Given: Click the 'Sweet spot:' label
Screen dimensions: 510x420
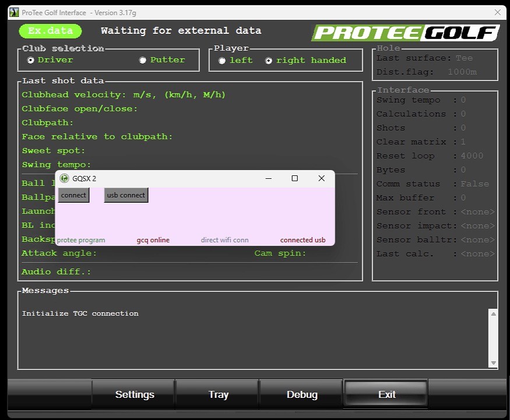Looking at the screenshot, I should pyautogui.click(x=54, y=151).
